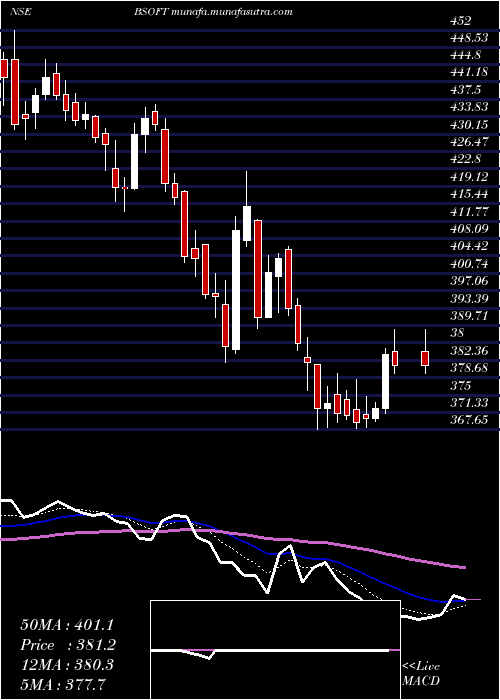
Task: Select the 378.68 price axis label
Action: point(468,367)
